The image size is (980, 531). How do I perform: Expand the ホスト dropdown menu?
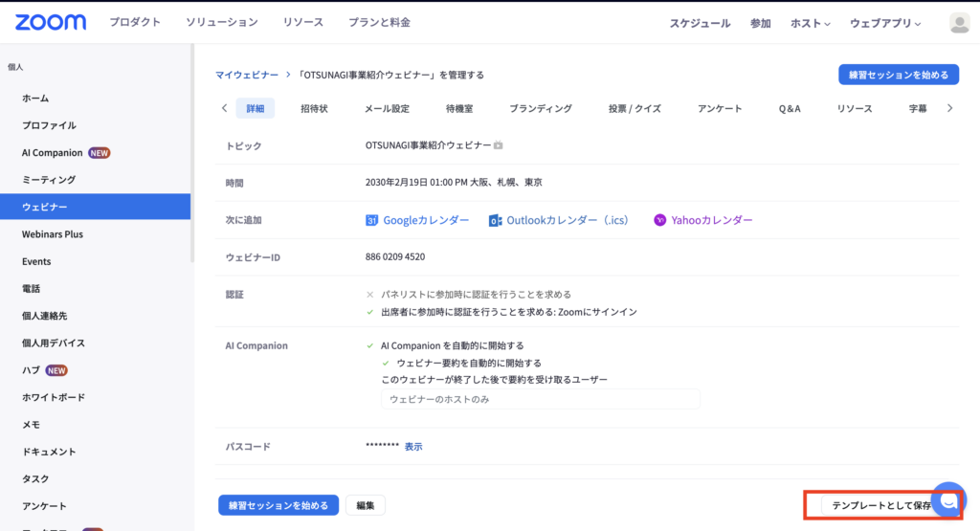pos(810,23)
